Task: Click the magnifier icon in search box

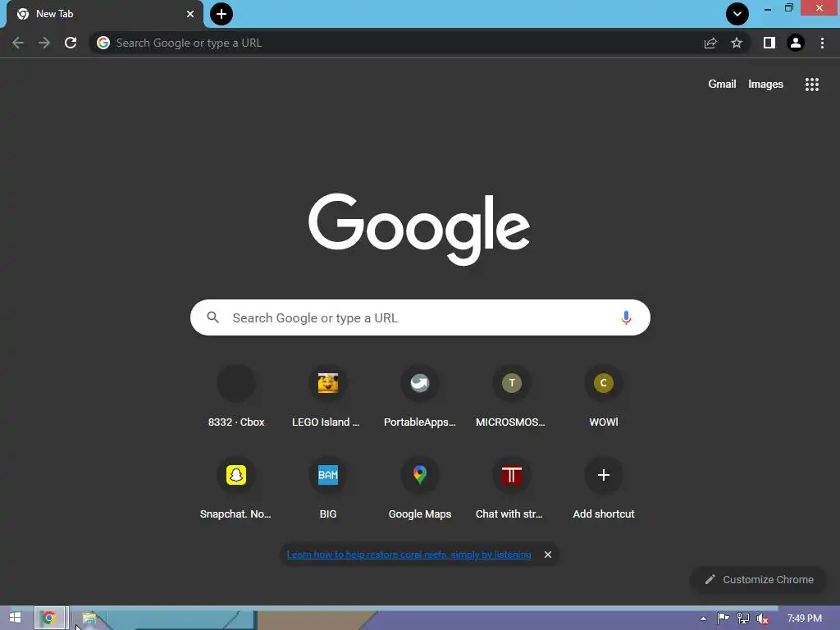Action: point(213,317)
